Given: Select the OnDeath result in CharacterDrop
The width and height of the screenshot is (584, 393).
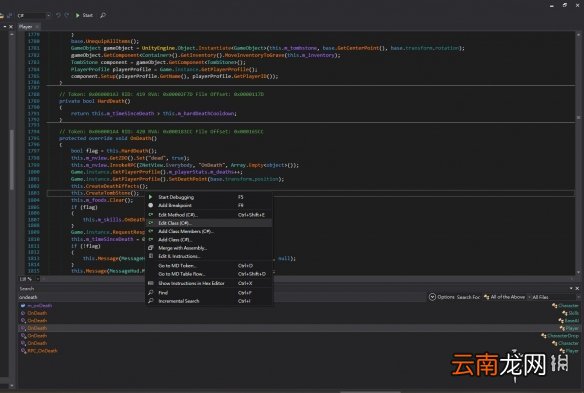Looking at the screenshot, I should pos(300,336).
